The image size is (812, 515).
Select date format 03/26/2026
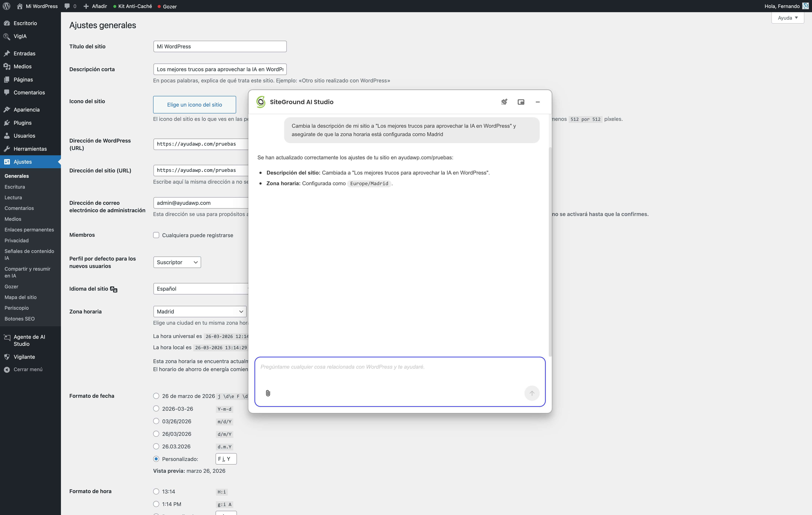(156, 421)
